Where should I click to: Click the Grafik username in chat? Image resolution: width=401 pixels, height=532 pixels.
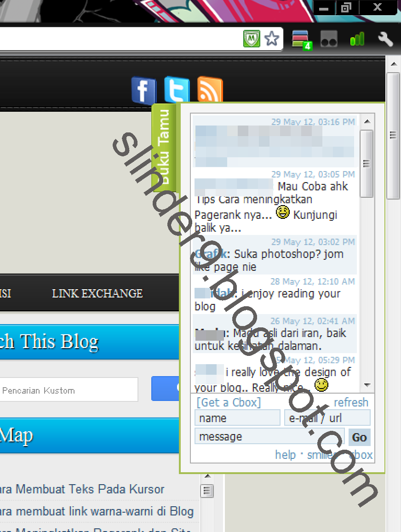click(210, 254)
